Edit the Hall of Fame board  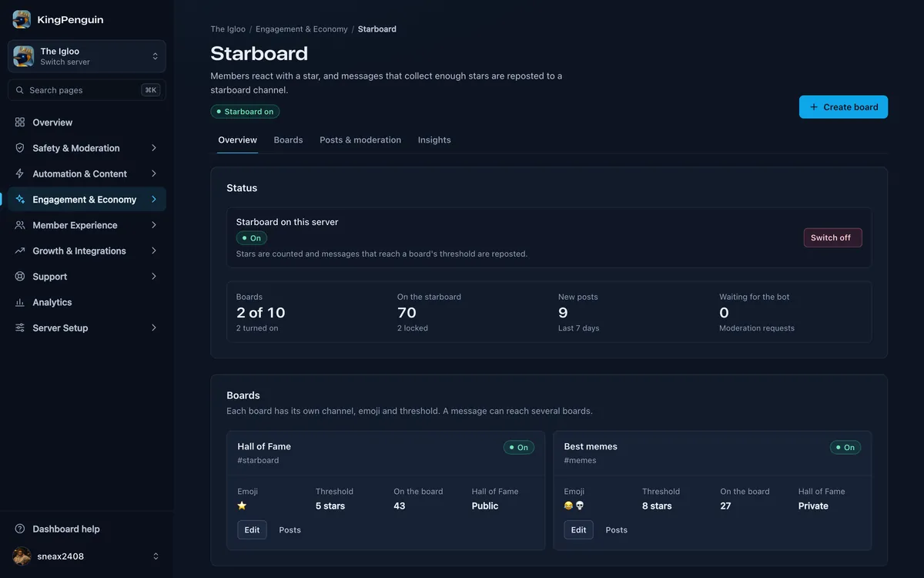pyautogui.click(x=252, y=529)
